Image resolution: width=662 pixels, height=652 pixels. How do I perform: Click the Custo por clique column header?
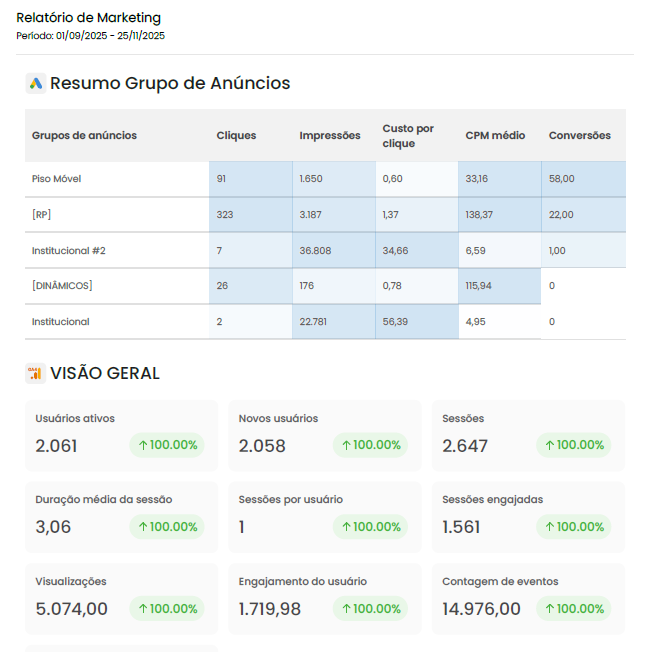click(408, 136)
